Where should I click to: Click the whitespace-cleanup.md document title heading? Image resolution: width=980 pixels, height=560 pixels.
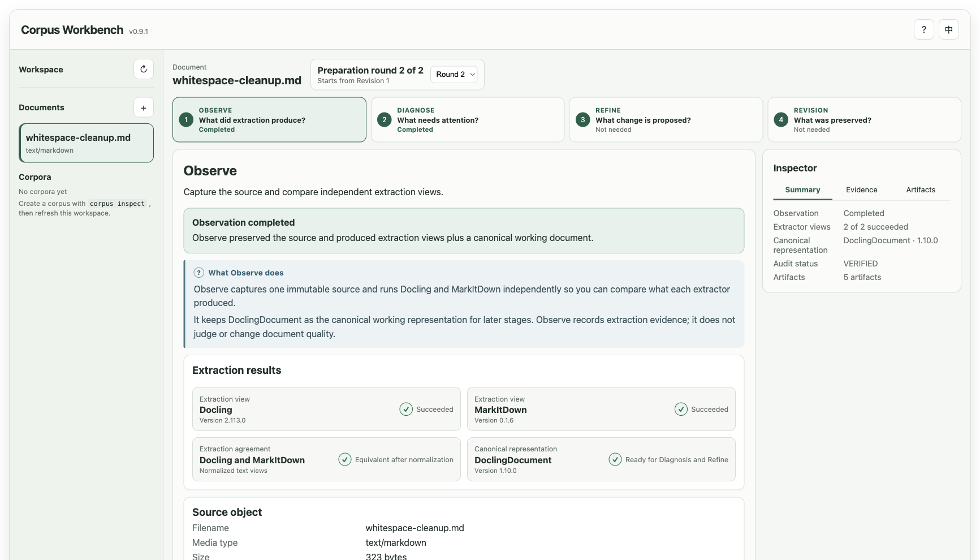coord(237,80)
